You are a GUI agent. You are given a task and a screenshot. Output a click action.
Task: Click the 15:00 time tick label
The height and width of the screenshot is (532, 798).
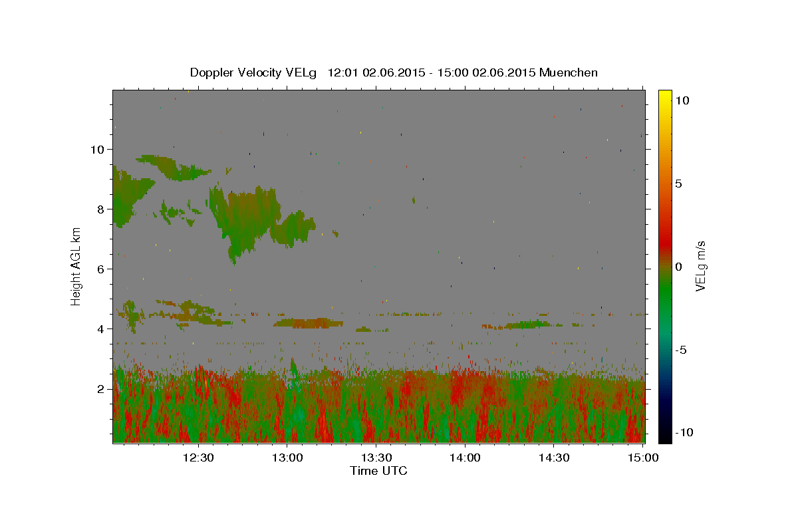coord(642,458)
